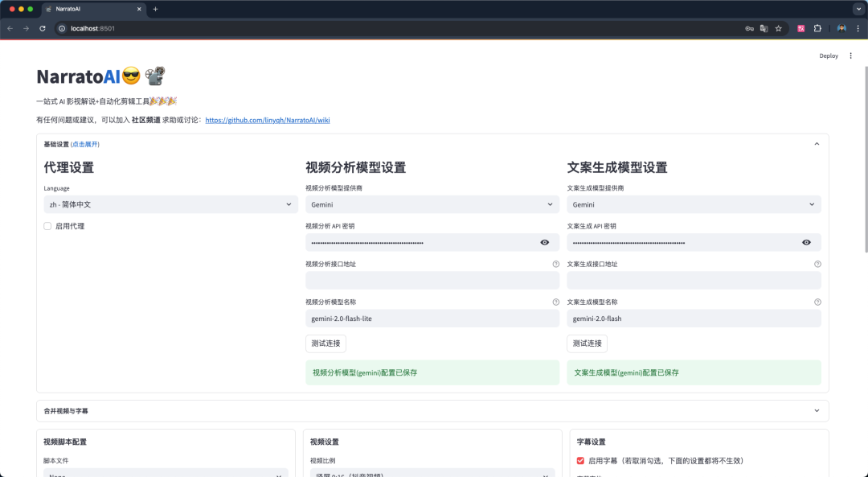
Task: Show help for 视频分析模型名称
Action: point(556,302)
